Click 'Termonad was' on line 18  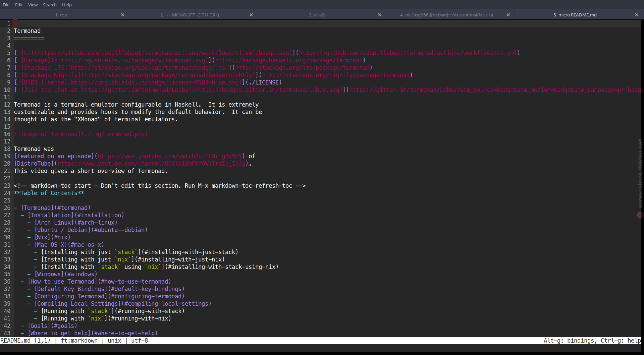coord(34,149)
